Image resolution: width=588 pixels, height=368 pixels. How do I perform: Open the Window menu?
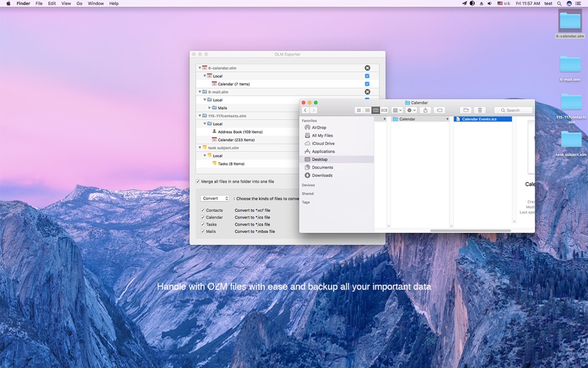click(95, 3)
